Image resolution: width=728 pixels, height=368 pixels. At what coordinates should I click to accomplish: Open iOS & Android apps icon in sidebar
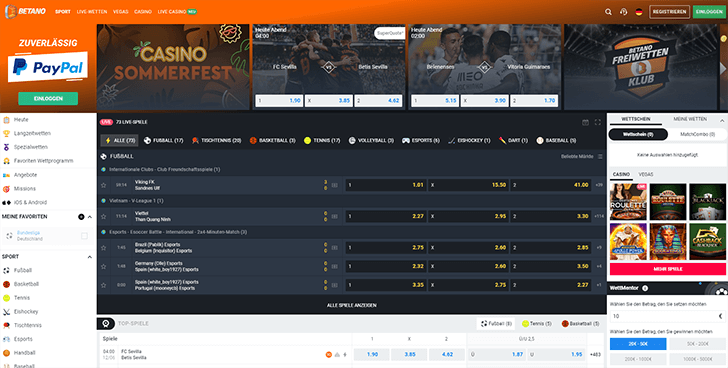[x=6, y=202]
